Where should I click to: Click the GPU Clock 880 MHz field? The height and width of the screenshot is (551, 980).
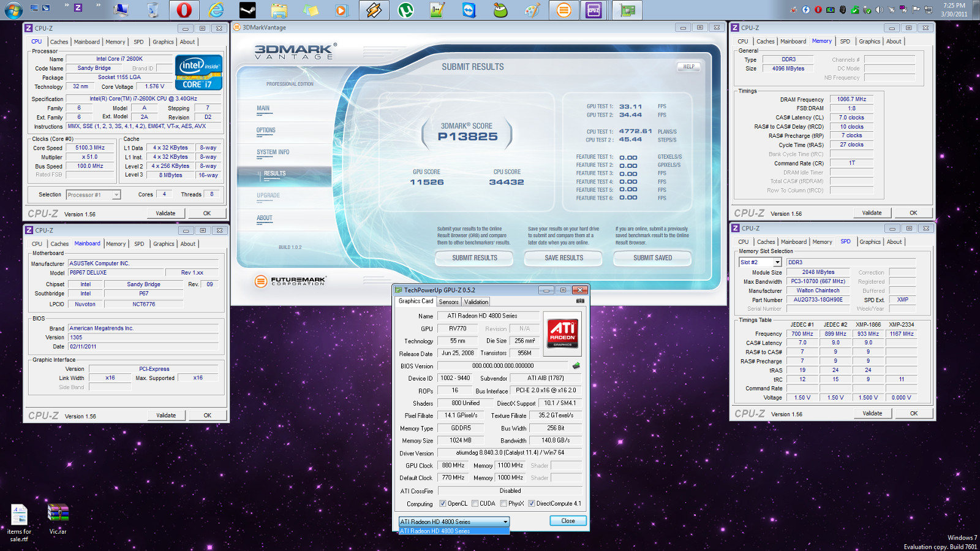point(453,465)
